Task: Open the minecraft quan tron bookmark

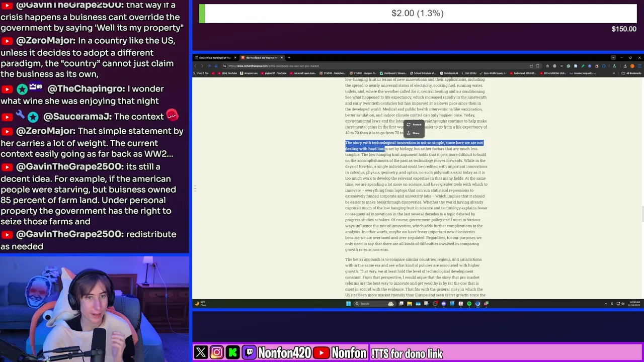Action: (302, 73)
